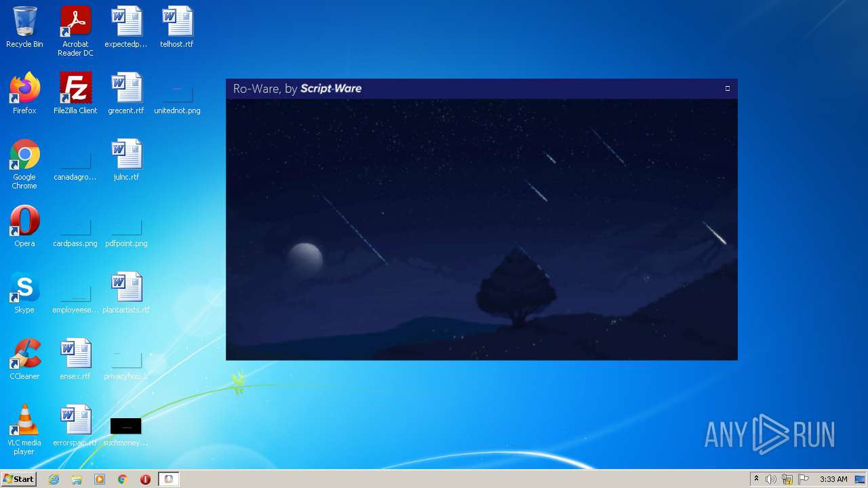Open the Recycle Bin desktop icon
The height and width of the screenshot is (488, 868).
point(24,27)
